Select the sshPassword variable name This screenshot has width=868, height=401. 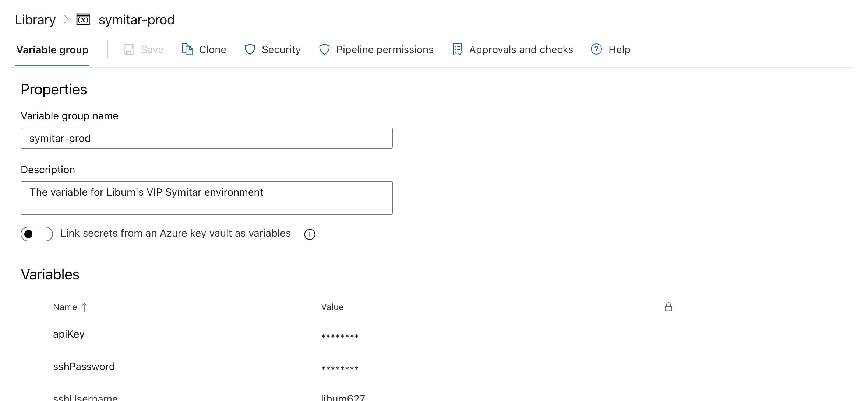click(x=84, y=366)
